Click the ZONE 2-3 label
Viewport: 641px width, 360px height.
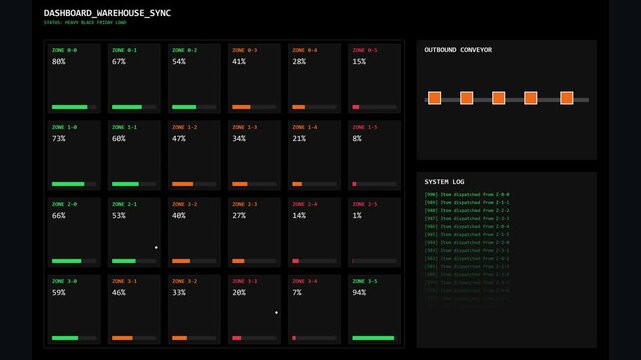point(244,204)
